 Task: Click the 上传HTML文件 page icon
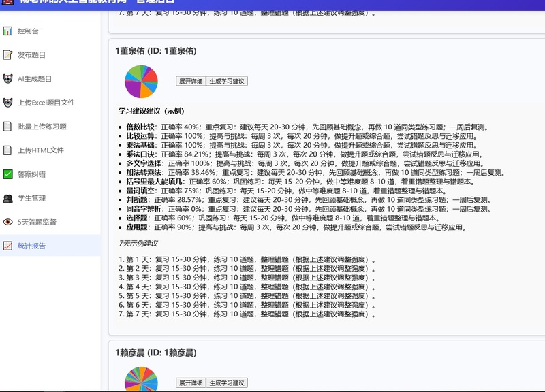point(7,150)
